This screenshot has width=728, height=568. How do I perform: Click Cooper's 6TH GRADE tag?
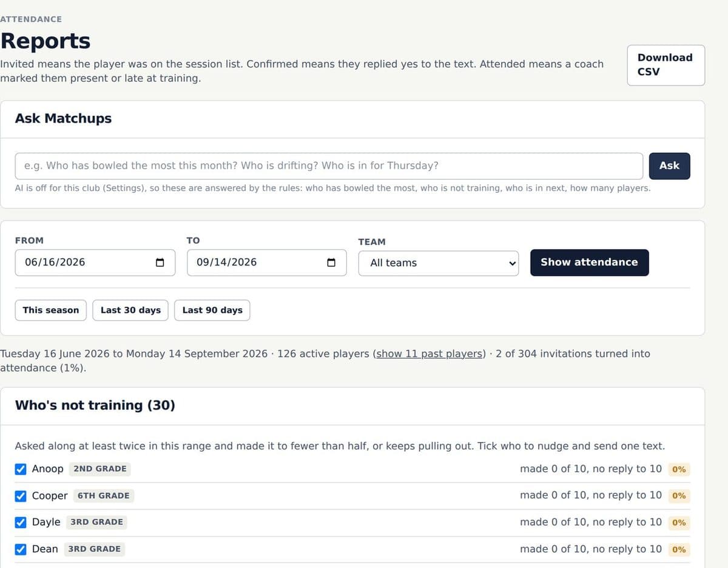click(x=104, y=496)
